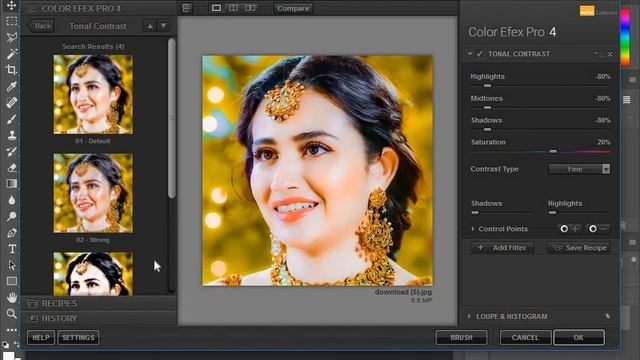This screenshot has width=640, height=360.
Task: Select the Hand tool
Action: (x=11, y=298)
